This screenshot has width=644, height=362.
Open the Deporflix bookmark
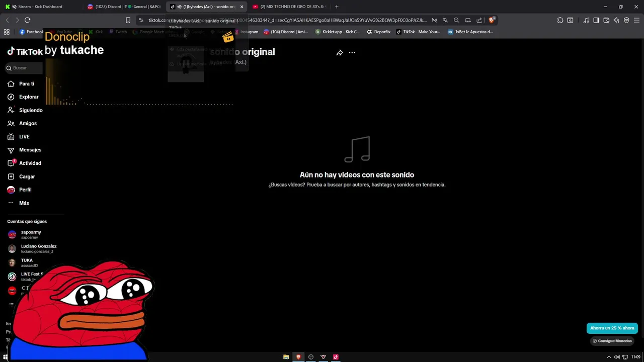(x=379, y=32)
